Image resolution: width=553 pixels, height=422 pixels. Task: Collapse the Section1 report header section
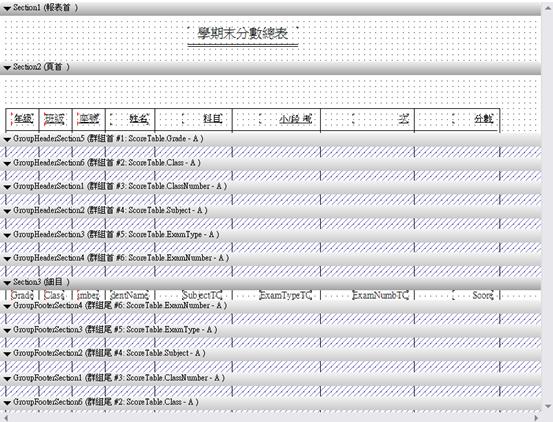[x=7, y=8]
